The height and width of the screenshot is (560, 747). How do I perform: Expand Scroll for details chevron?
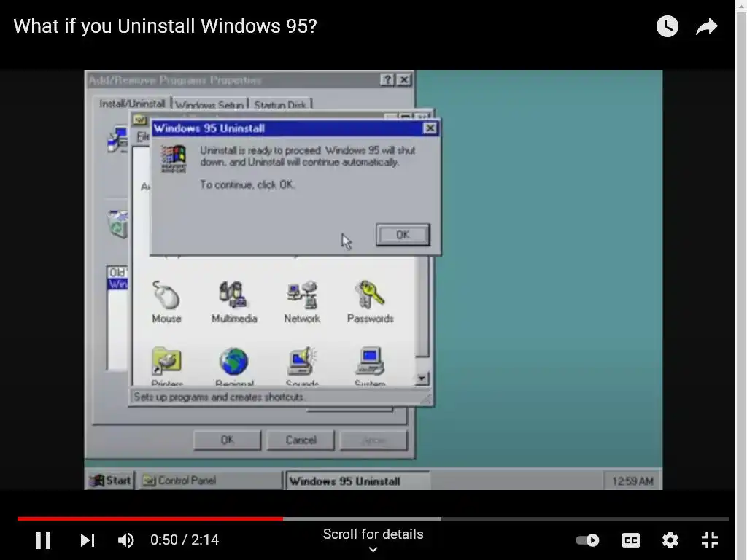[x=373, y=549]
